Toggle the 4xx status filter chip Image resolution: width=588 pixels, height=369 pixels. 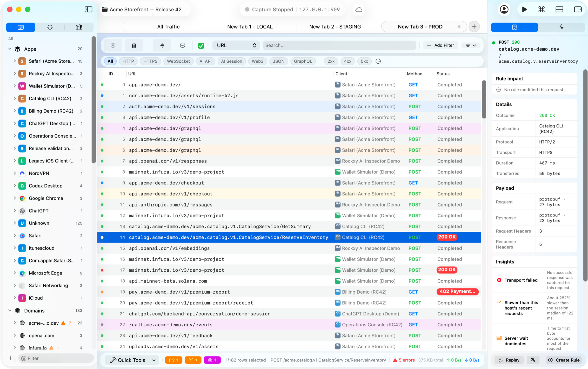347,61
